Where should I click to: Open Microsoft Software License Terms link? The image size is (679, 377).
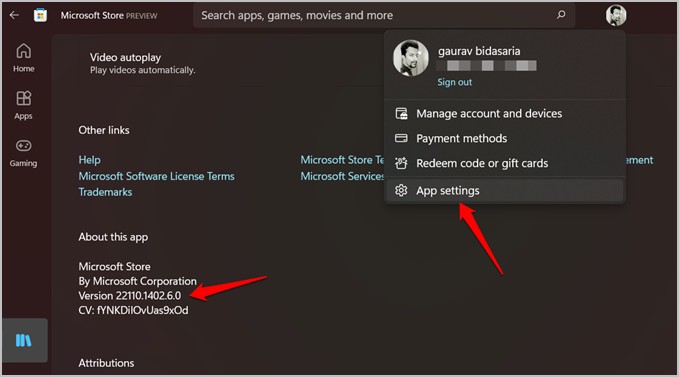156,176
